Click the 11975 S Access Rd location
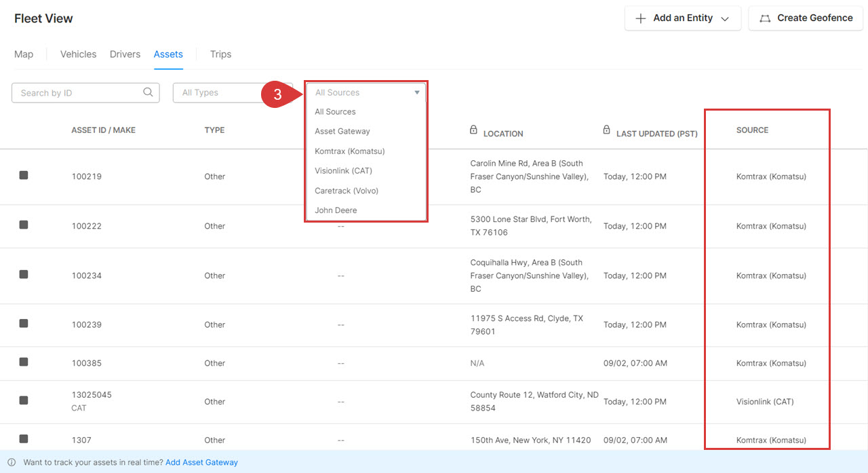The image size is (868, 473). 526,324
